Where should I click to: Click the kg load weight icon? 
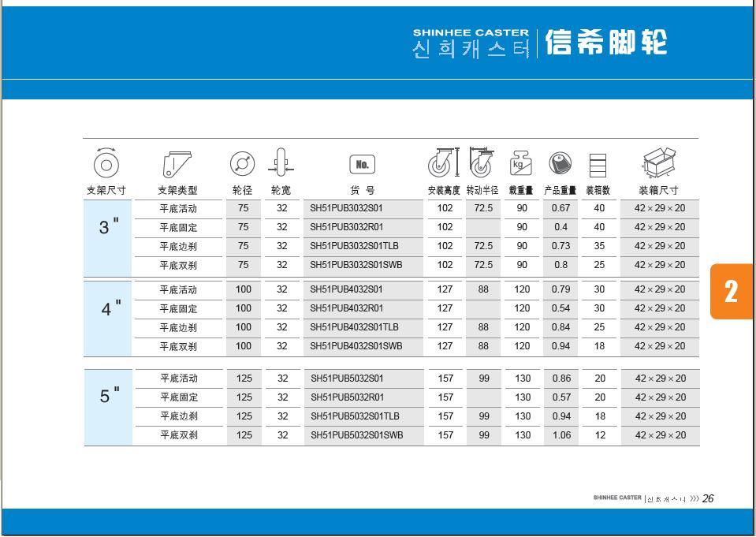click(x=520, y=163)
